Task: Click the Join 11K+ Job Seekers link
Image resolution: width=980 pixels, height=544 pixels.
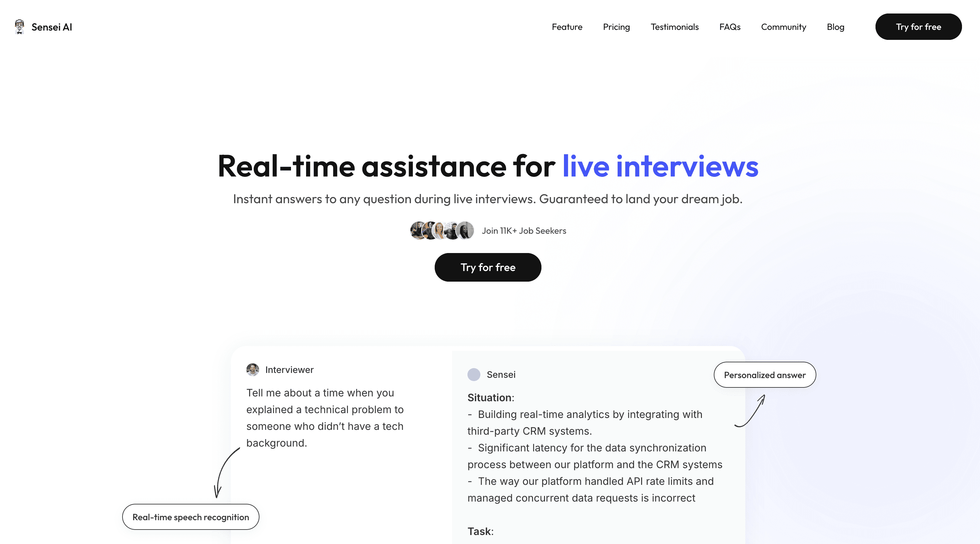Action: pyautogui.click(x=524, y=231)
